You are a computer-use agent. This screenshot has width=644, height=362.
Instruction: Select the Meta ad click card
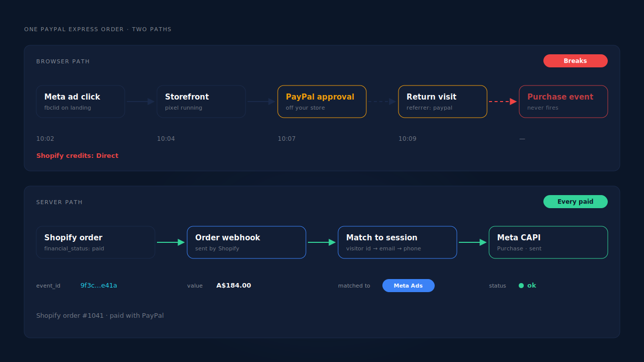pyautogui.click(x=80, y=102)
